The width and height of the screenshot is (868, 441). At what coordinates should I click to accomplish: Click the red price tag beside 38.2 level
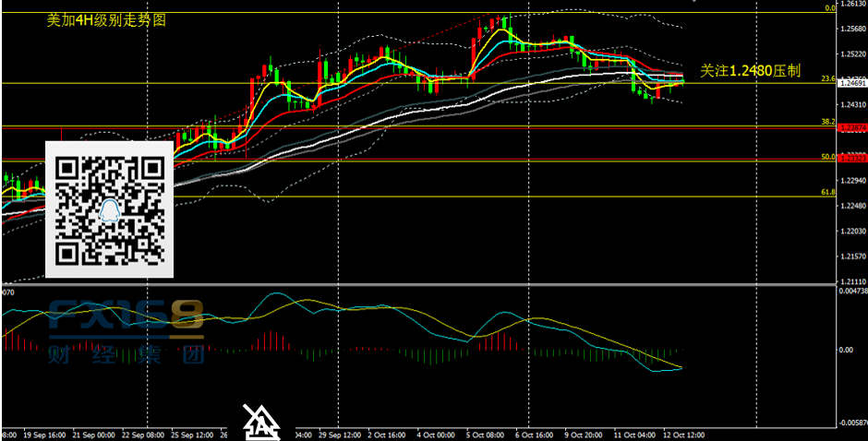click(851, 127)
